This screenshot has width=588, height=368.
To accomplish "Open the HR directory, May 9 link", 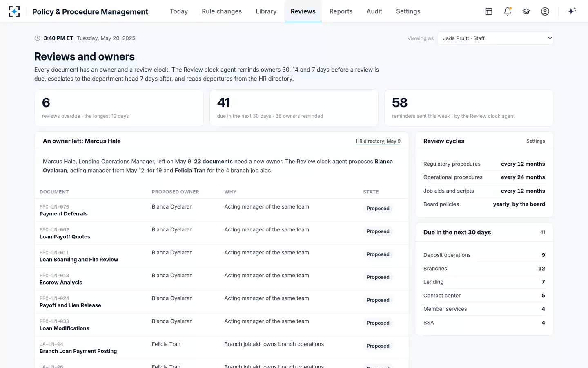I will pos(378,141).
